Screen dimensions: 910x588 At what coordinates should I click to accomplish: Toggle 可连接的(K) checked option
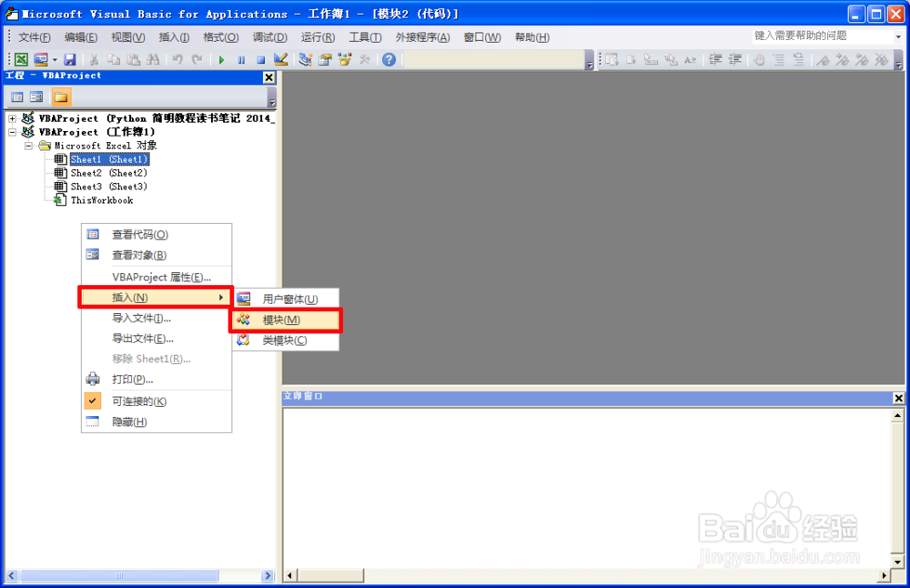click(157, 401)
